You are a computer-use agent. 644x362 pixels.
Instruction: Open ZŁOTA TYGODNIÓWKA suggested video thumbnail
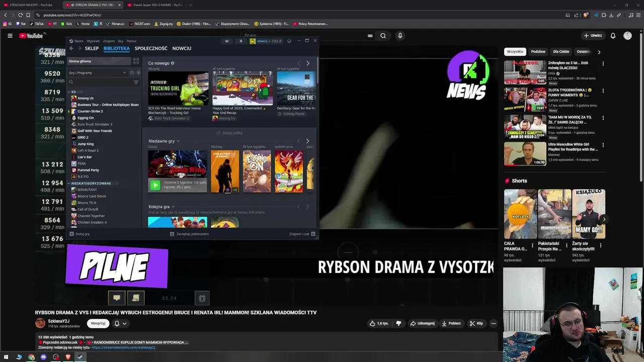pos(525,99)
